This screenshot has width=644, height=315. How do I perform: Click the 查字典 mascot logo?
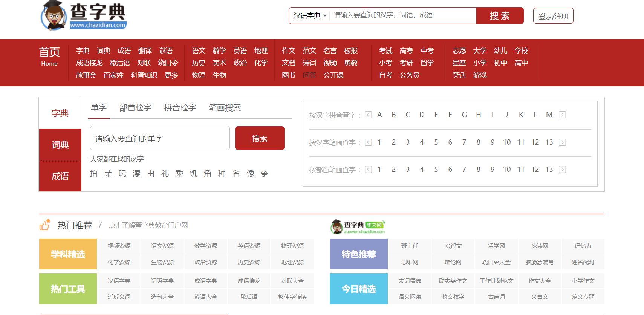(83, 15)
